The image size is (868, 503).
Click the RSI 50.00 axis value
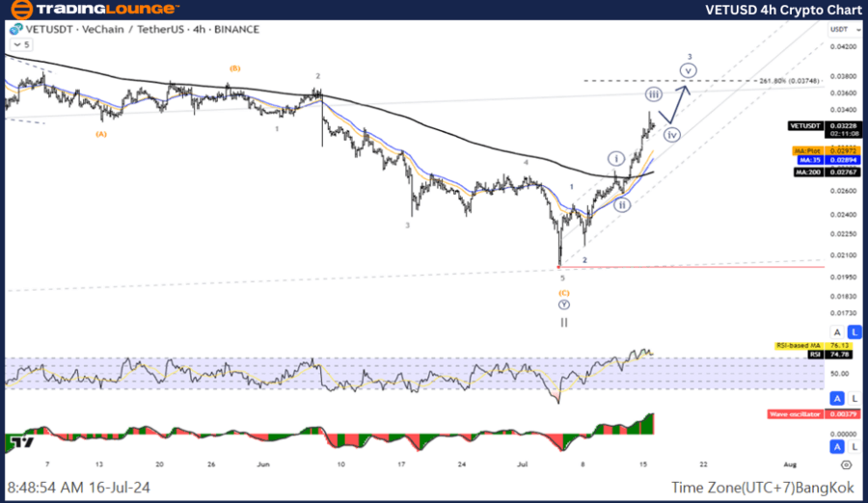(839, 374)
